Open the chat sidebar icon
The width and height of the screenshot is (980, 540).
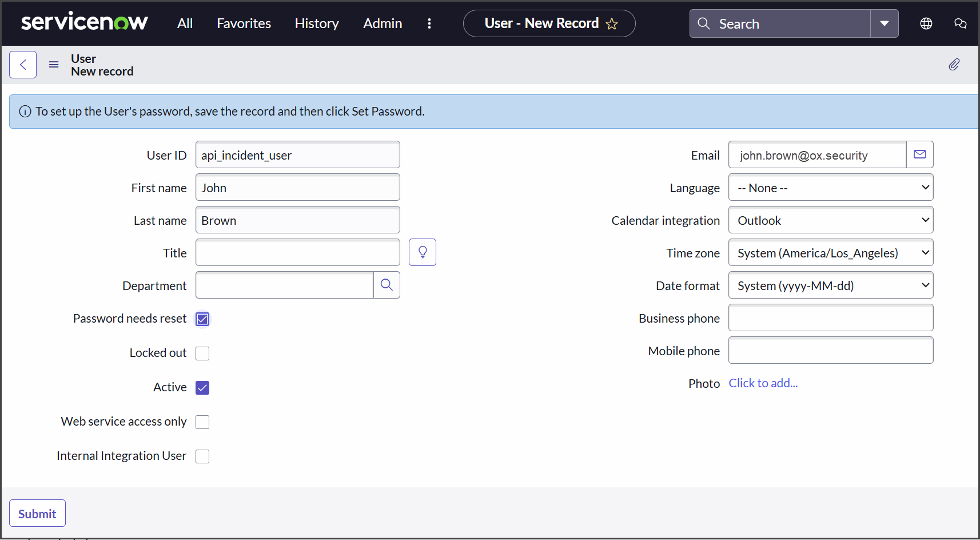point(960,23)
